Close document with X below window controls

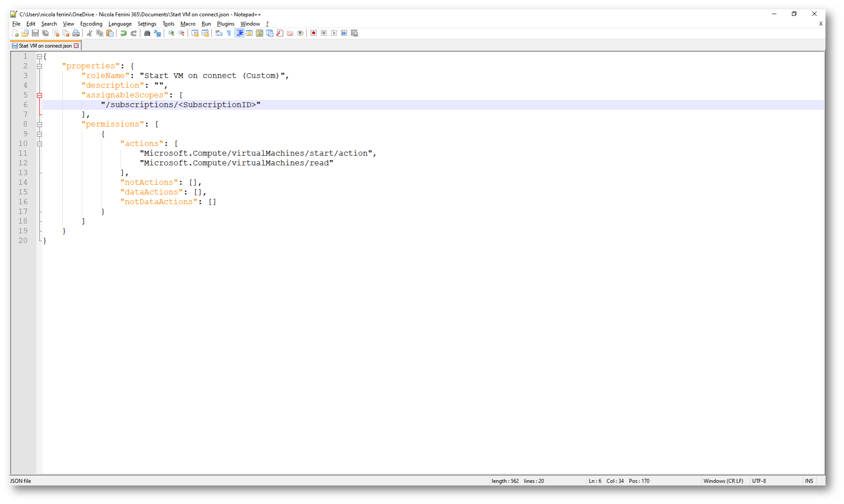(821, 24)
